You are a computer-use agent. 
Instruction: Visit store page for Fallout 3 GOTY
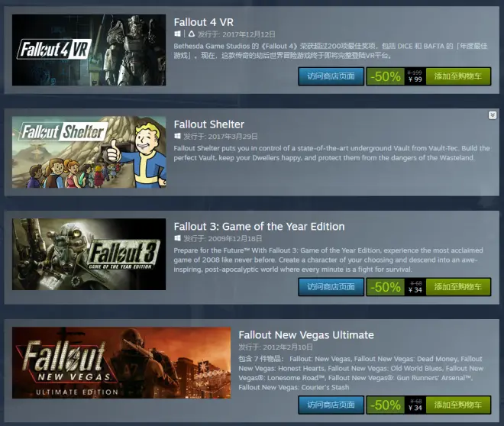[x=331, y=287]
